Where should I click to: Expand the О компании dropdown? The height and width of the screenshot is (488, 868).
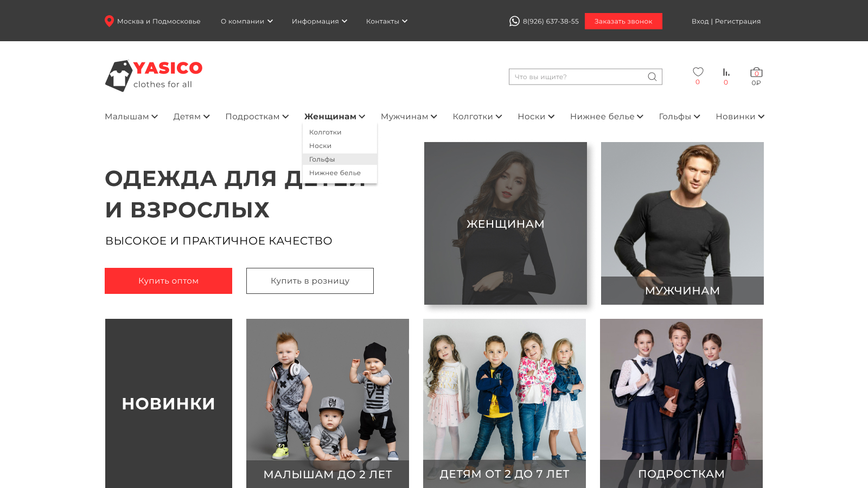[x=247, y=21]
